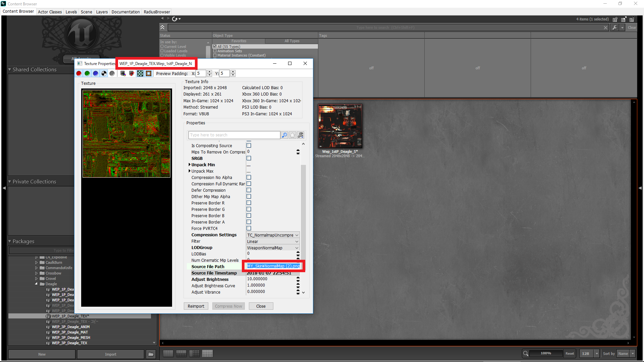This screenshot has width=644, height=362.
Task: Click the 100% thumbnail zoom slider
Action: point(546,353)
